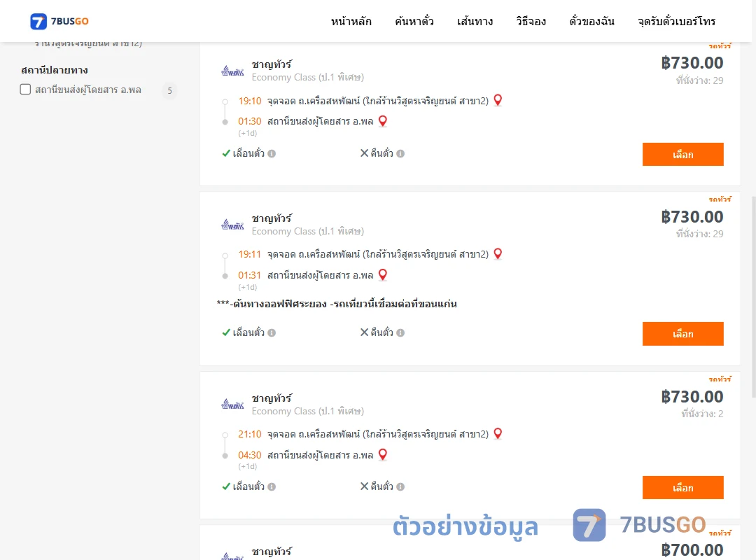
Task: Open departure map pin for 19:10 trip
Action: 498,100
